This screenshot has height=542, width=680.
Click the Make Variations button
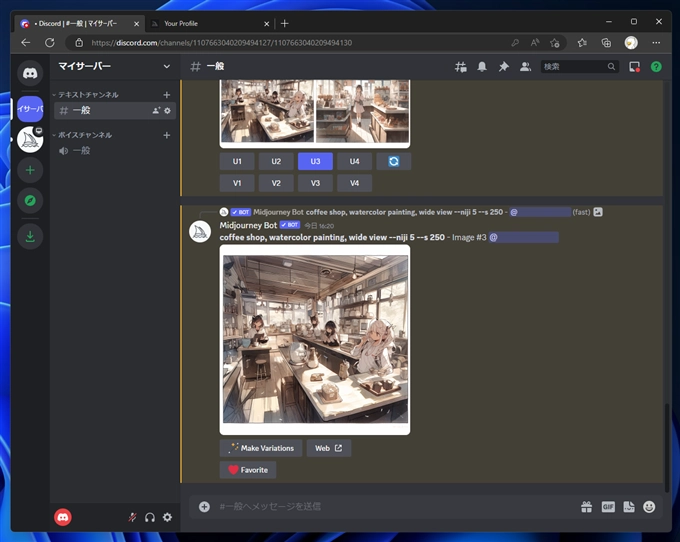(261, 448)
